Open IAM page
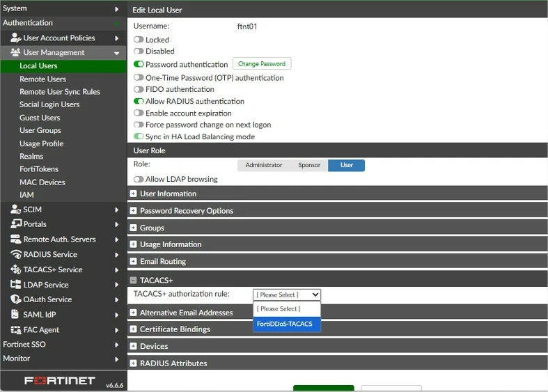Image resolution: width=548 pixels, height=392 pixels. tap(26, 195)
